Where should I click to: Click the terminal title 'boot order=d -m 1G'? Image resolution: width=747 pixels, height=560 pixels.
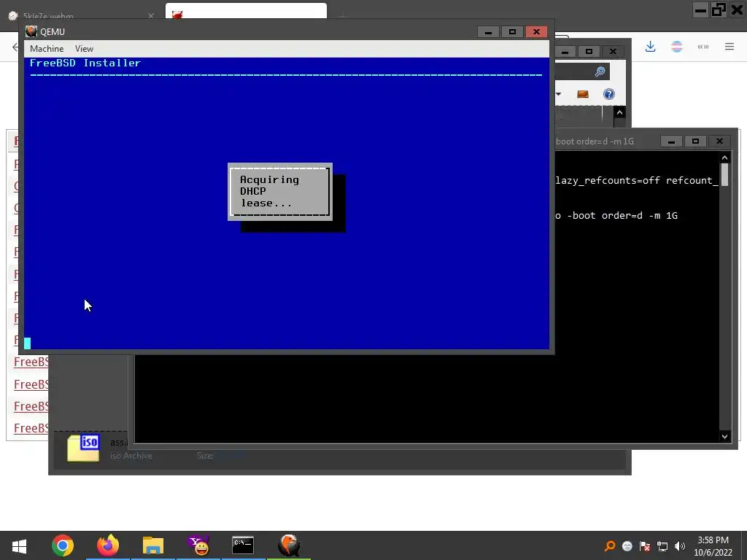595,141
